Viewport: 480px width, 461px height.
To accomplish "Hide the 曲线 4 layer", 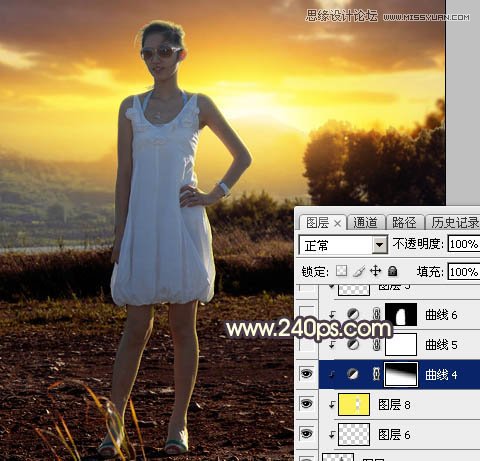I will (x=307, y=374).
